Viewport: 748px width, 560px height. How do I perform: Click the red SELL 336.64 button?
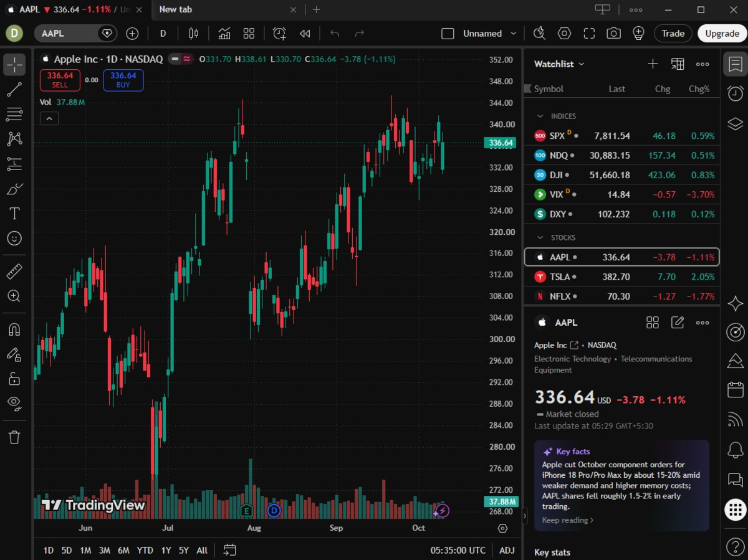point(60,80)
